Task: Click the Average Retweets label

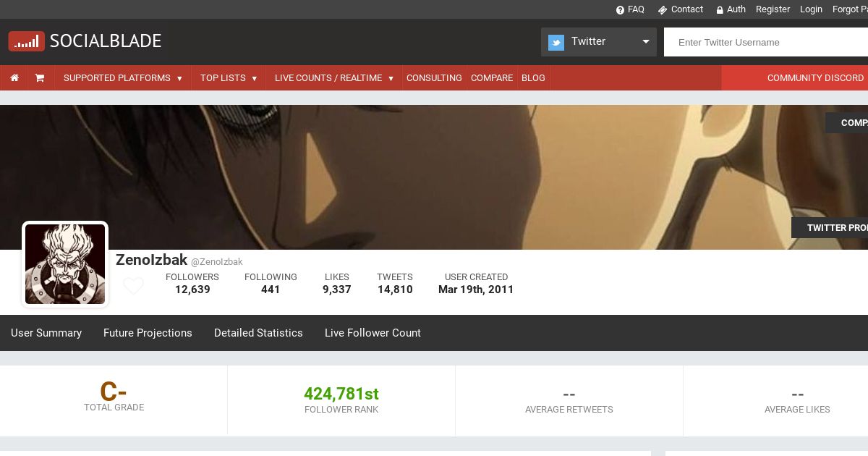Action: (x=569, y=410)
